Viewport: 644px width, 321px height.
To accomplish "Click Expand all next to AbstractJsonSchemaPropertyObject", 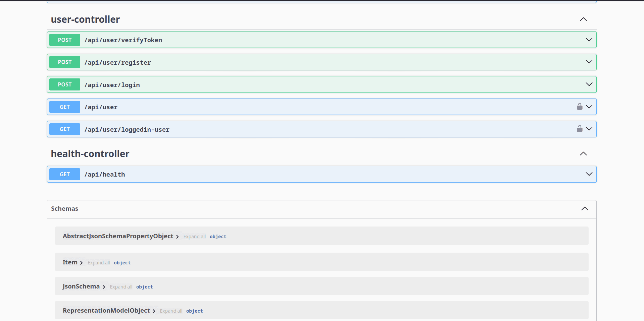I will [x=194, y=237].
